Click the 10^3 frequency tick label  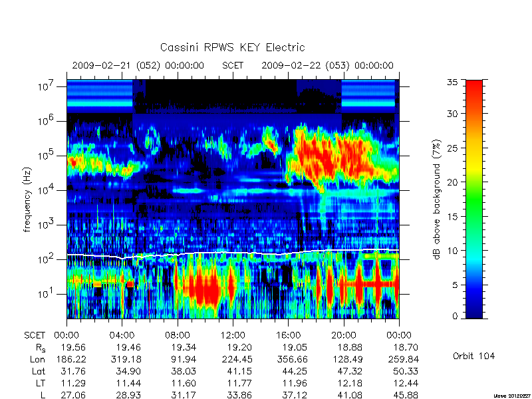pos(47,224)
